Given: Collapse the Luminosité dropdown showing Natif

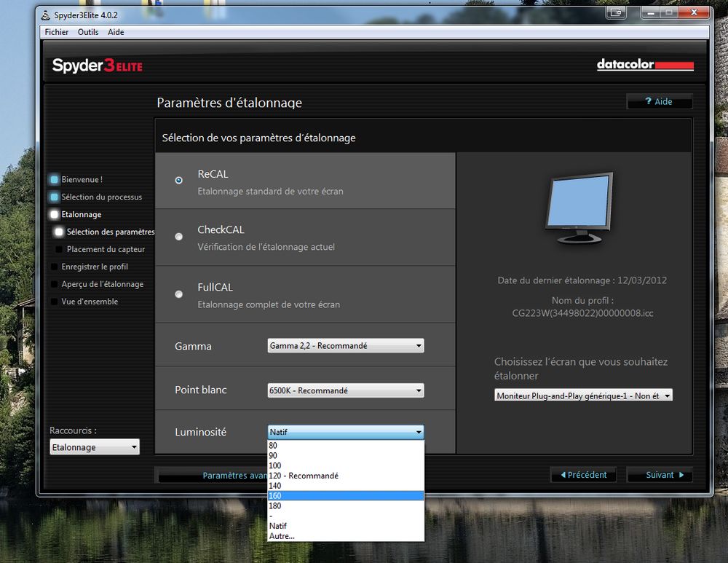Looking at the screenshot, I should pyautogui.click(x=345, y=432).
